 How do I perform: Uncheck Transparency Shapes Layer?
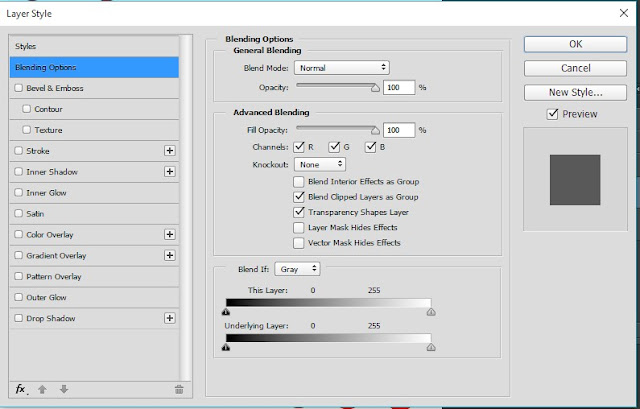(299, 212)
